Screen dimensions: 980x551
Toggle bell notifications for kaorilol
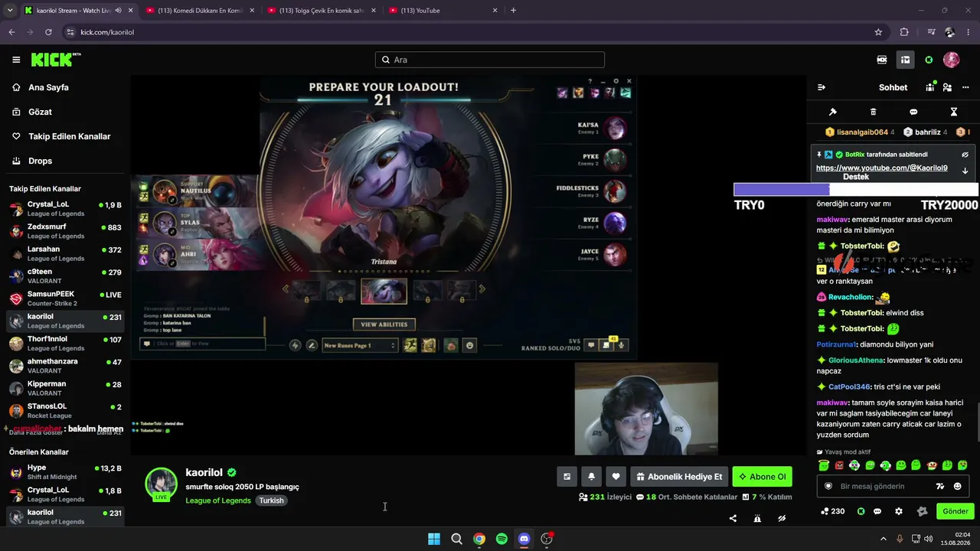click(x=591, y=477)
